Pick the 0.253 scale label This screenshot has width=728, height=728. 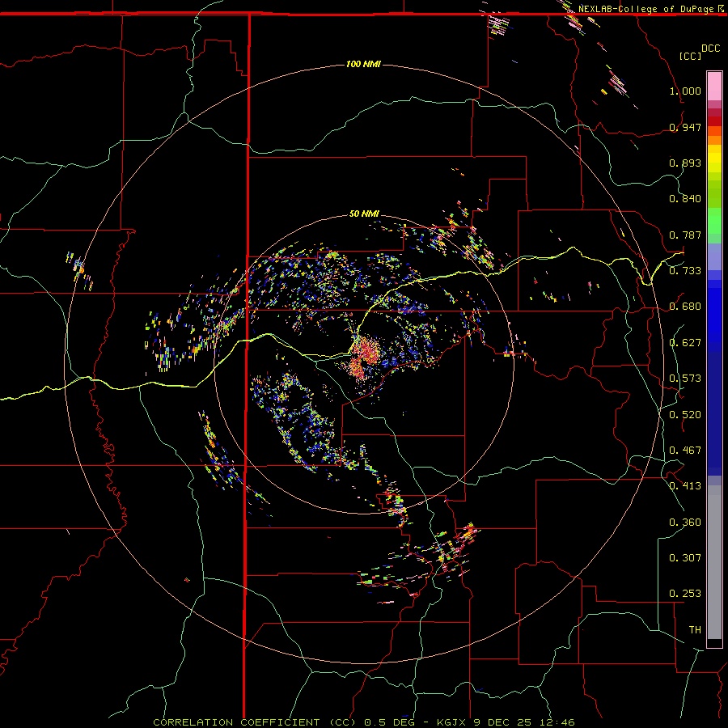(x=685, y=594)
